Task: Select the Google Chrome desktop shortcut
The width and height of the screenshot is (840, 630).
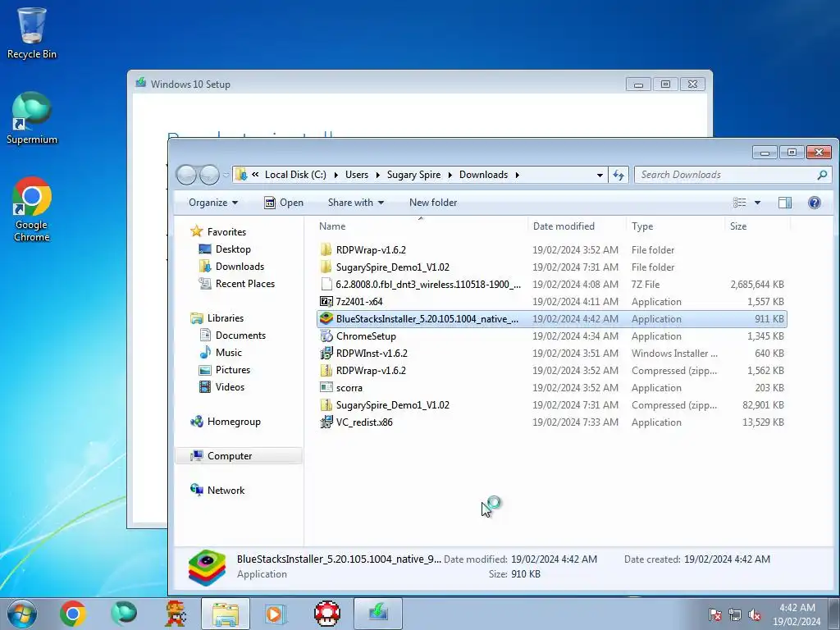Action: click(32, 209)
